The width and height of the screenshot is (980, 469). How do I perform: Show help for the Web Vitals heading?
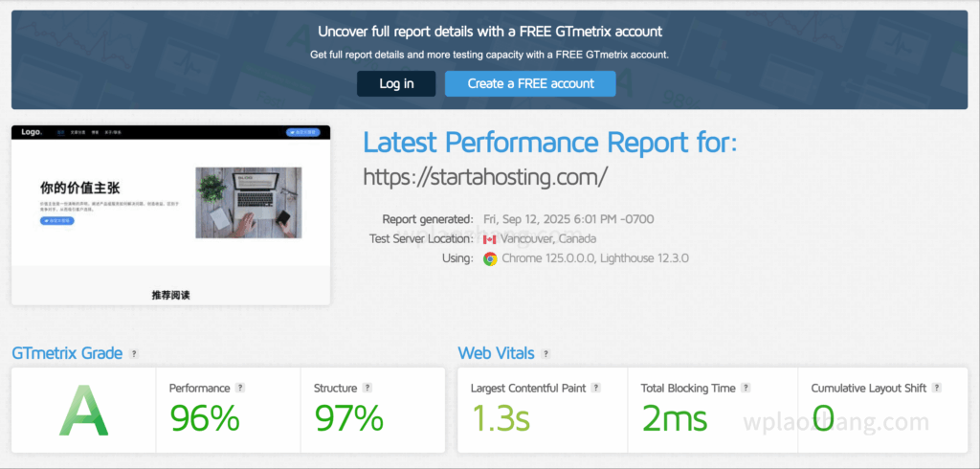[546, 354]
